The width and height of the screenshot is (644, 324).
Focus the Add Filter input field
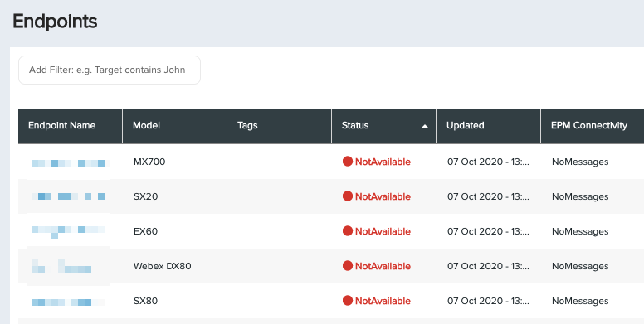(110, 70)
